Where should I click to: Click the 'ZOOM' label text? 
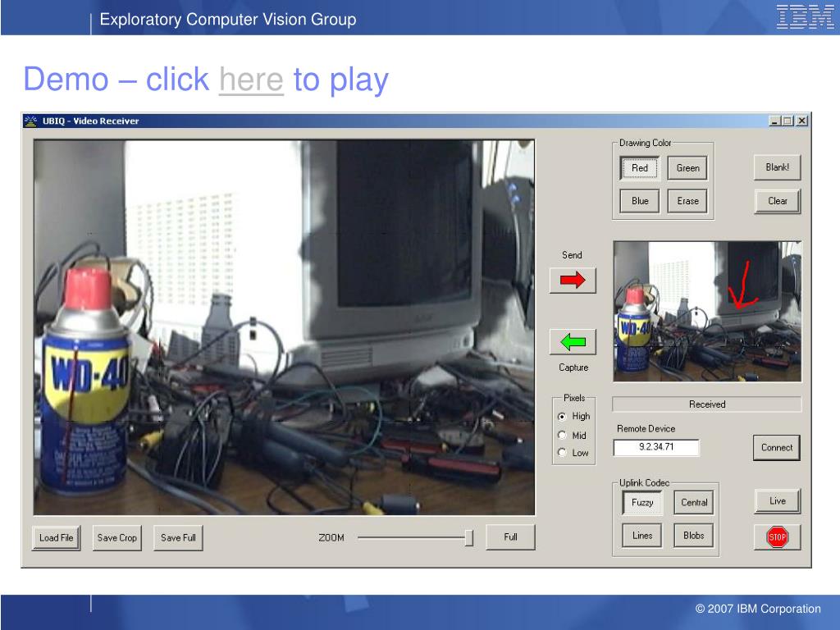pyautogui.click(x=331, y=537)
